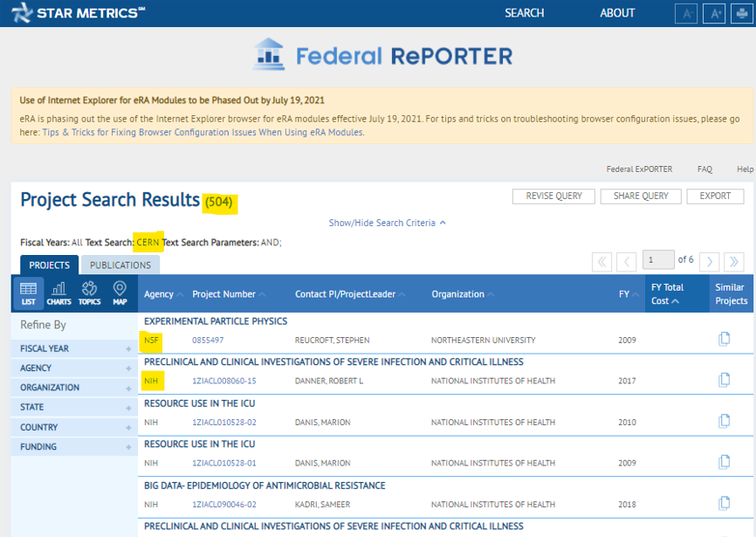Screen dimensions: 756x537
Task: Expand the Country refine filter
Action: click(x=75, y=428)
